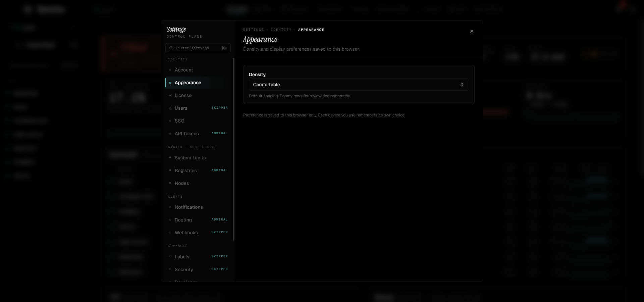Click the Density field label

click(257, 74)
